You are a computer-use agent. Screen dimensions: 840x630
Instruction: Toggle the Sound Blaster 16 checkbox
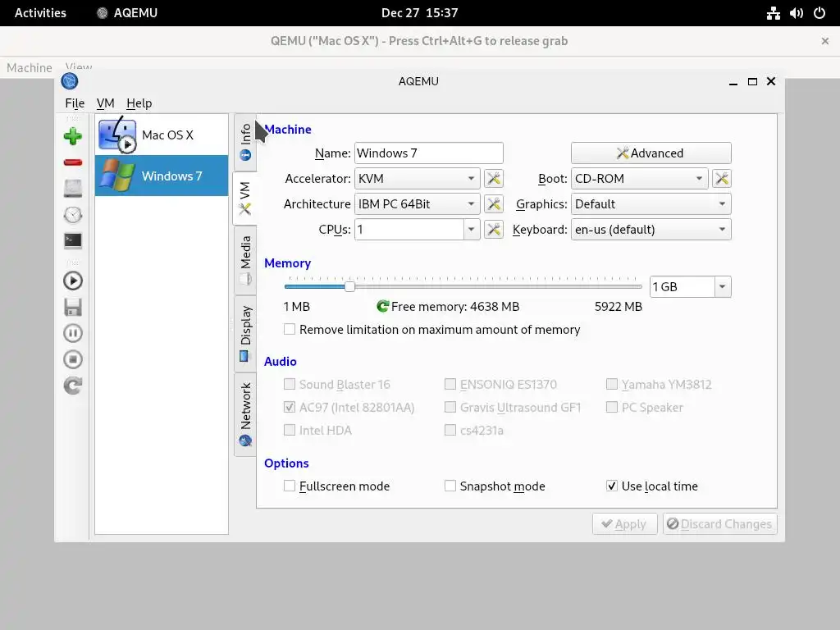tap(290, 384)
